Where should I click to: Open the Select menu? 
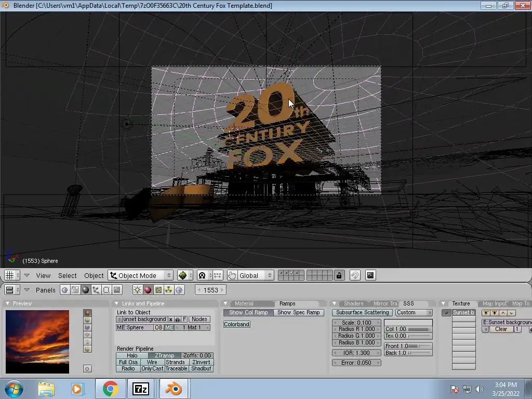pyautogui.click(x=67, y=275)
